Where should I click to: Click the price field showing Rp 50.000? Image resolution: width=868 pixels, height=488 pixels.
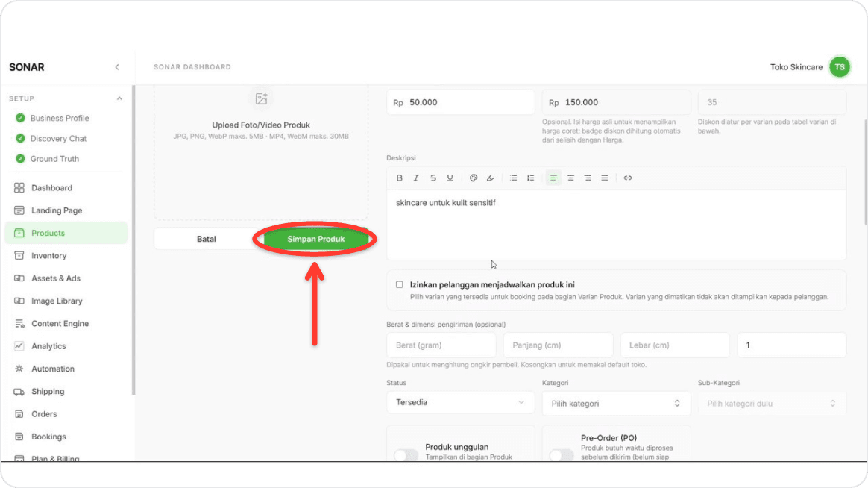tap(461, 102)
